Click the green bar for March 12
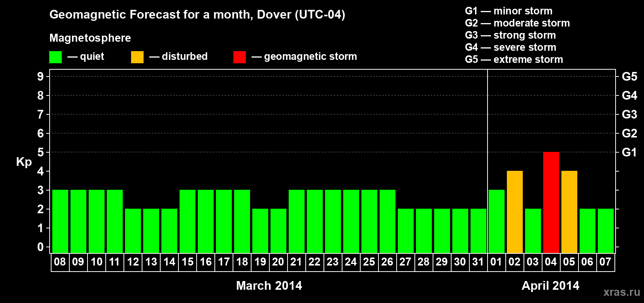 coord(133,231)
